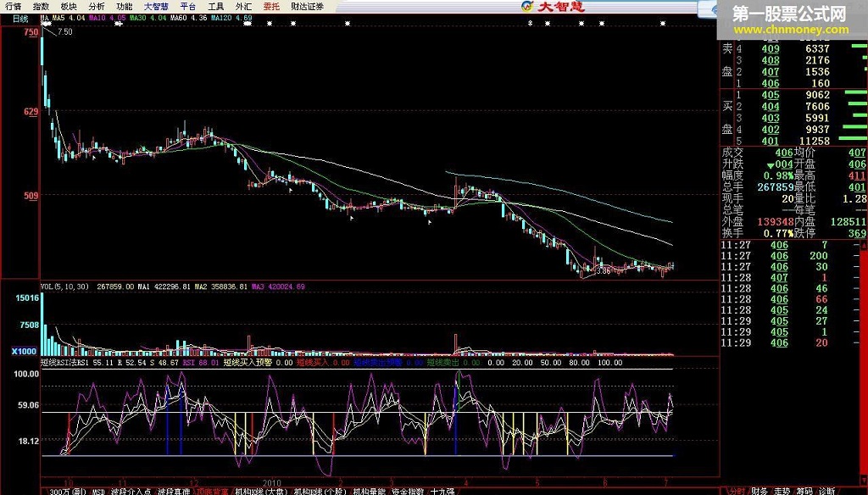Open the 大智慧 menu
This screenshot has width=868, height=495.
pos(156,6)
